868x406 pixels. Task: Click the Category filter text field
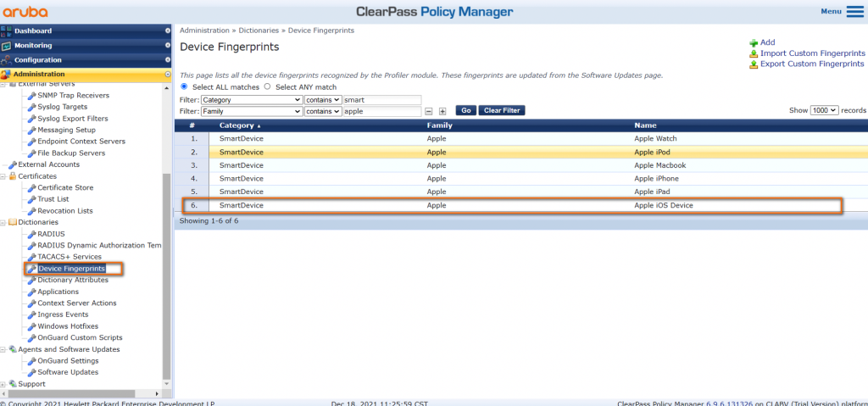[x=382, y=100]
